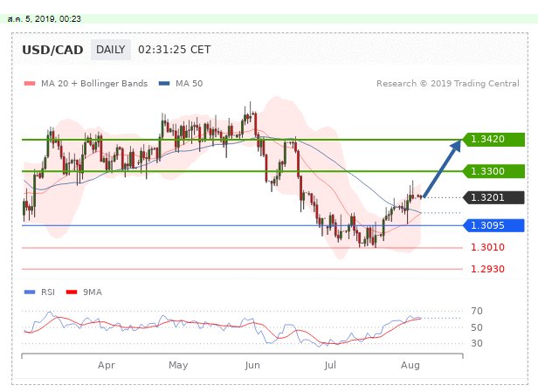Click the RSI 50 level label

(x=477, y=327)
